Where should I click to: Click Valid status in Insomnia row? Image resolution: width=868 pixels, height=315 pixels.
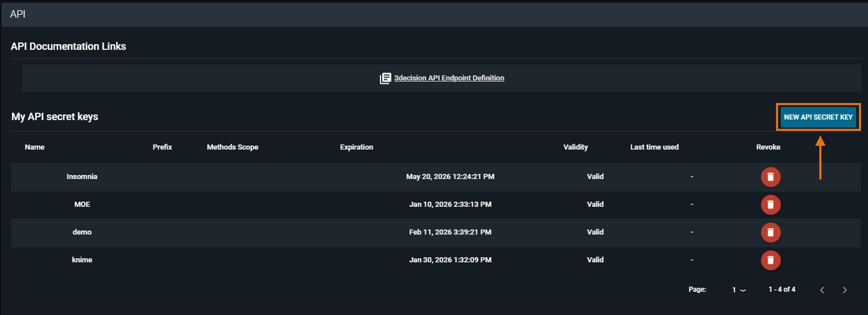tap(595, 176)
